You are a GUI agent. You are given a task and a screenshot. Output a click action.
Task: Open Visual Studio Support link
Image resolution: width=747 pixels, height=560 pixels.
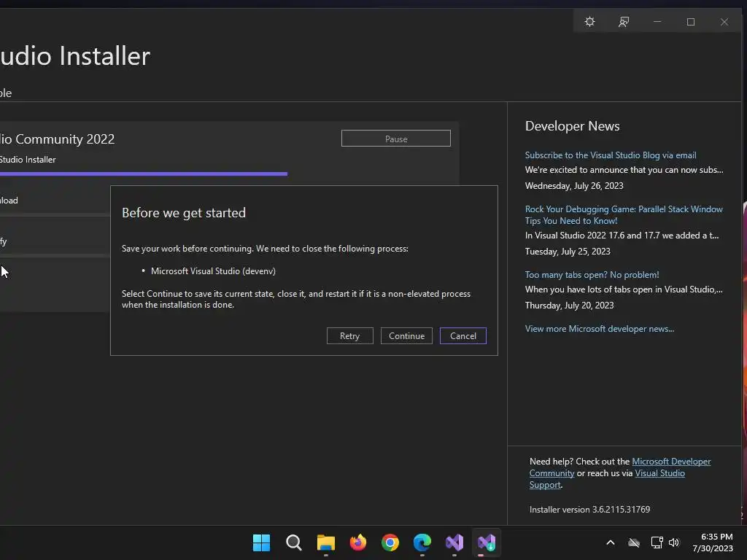[x=659, y=473]
